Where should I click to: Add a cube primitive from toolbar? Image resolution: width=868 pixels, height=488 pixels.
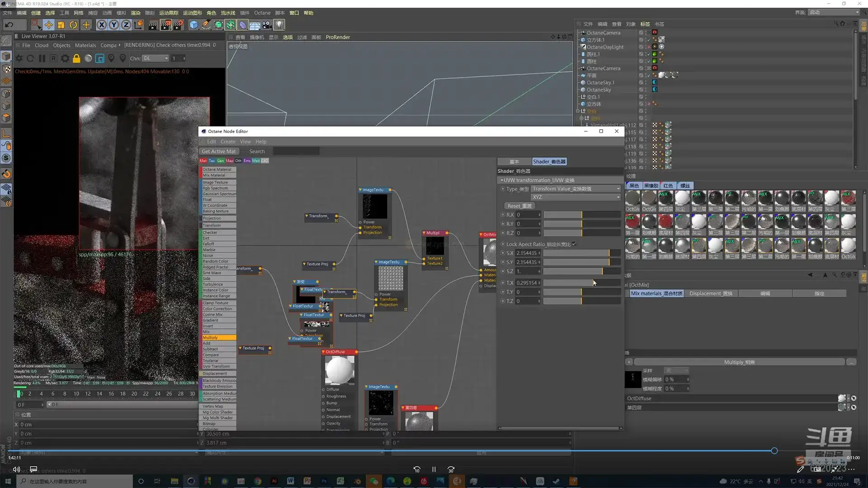coord(193,25)
